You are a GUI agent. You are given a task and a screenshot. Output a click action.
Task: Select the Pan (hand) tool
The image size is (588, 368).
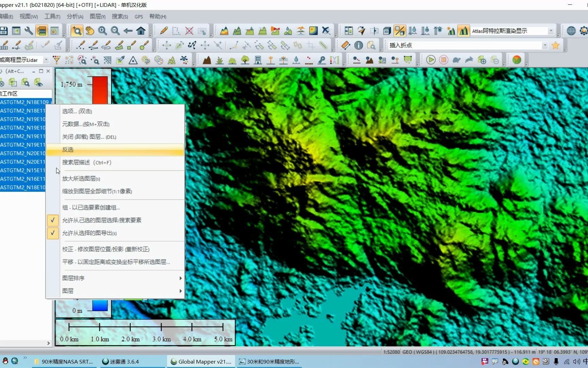click(x=89, y=31)
